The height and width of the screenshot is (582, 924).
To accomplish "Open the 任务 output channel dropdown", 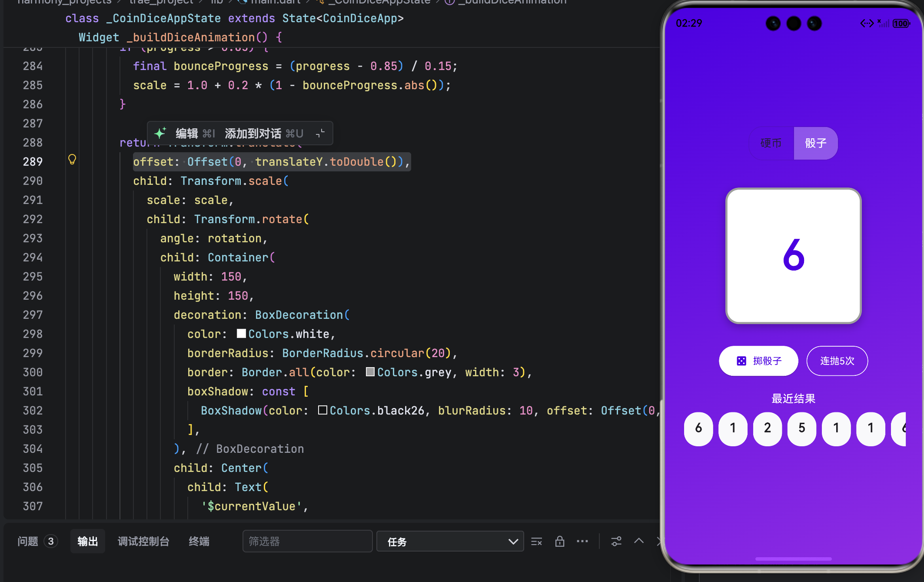I will [x=450, y=542].
